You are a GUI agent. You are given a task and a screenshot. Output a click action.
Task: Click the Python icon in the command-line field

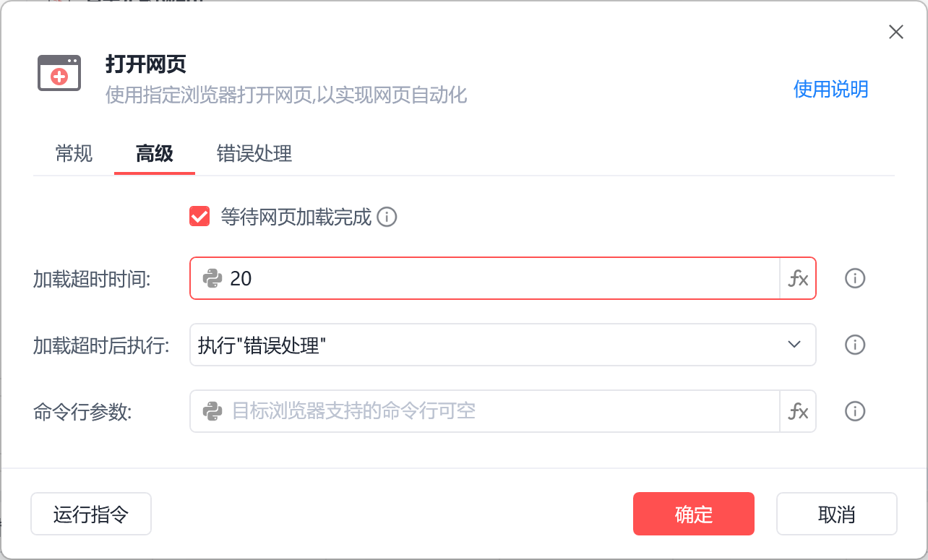click(212, 411)
